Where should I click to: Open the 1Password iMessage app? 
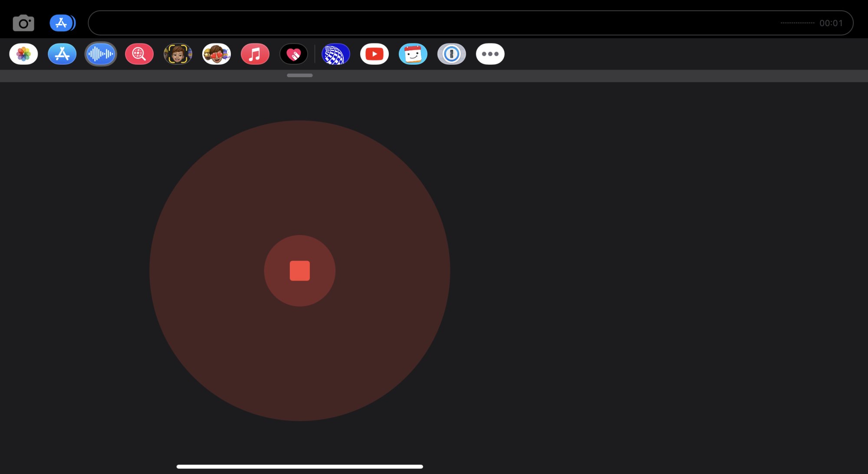point(451,54)
